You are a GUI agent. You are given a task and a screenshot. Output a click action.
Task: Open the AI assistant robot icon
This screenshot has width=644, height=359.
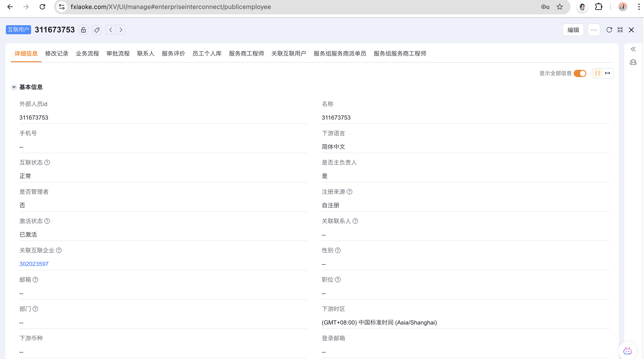coord(627,351)
